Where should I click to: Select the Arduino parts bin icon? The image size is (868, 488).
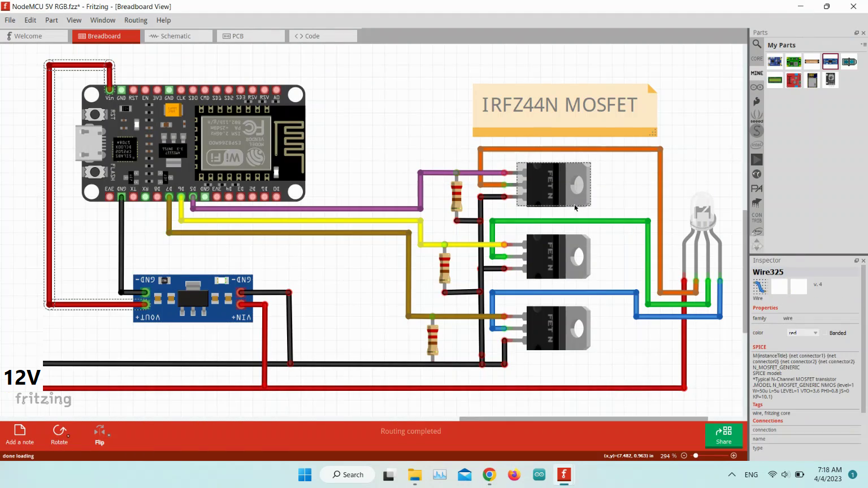tap(757, 87)
